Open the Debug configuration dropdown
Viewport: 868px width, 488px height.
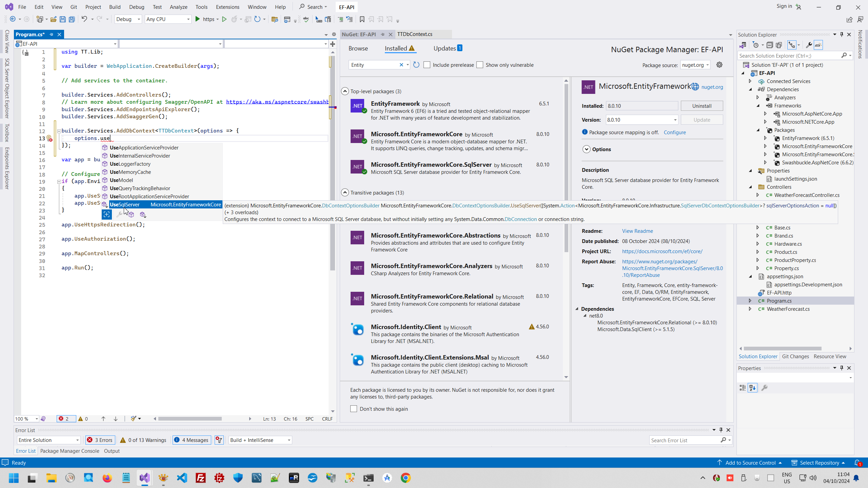(x=128, y=19)
